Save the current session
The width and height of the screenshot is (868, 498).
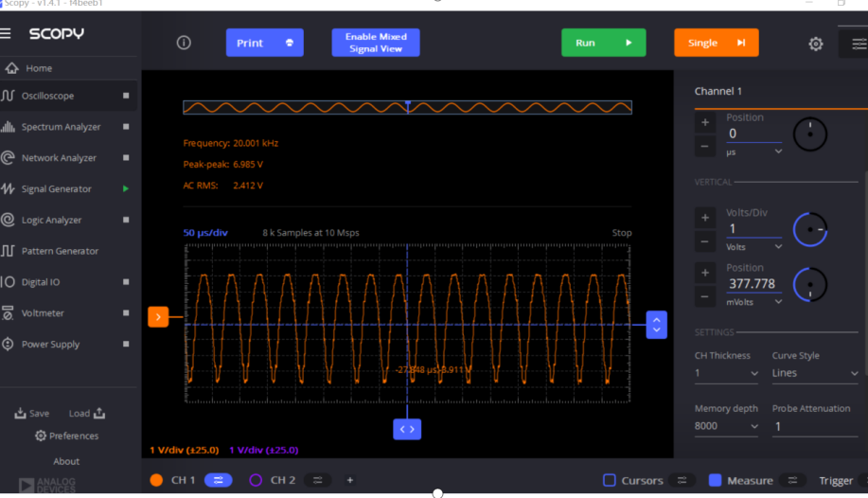click(31, 413)
